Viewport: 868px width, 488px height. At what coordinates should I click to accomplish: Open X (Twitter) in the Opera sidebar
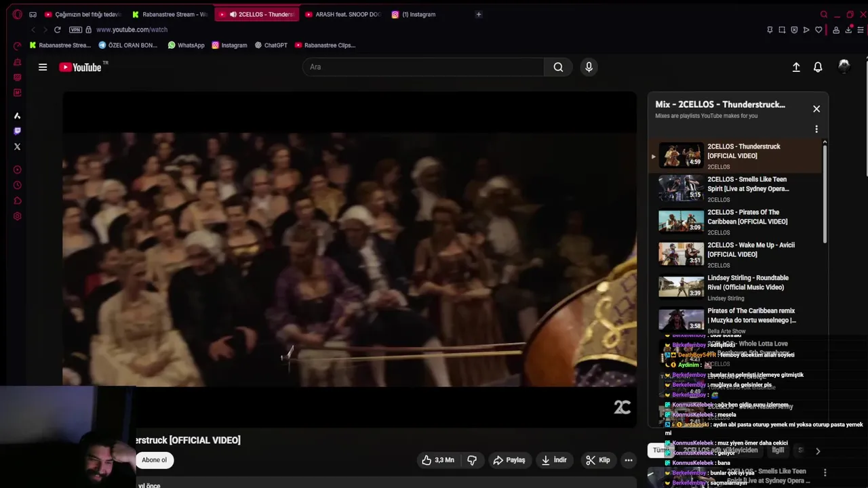(18, 146)
